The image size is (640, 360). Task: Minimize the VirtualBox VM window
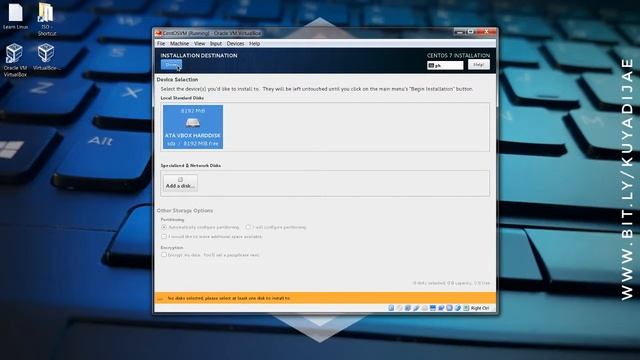tap(460, 32)
